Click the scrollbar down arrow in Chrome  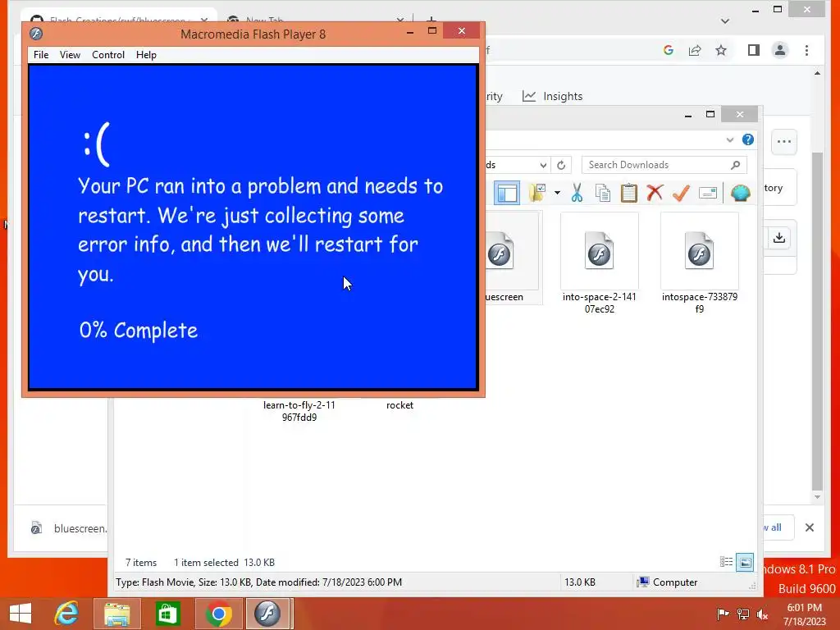click(x=817, y=497)
